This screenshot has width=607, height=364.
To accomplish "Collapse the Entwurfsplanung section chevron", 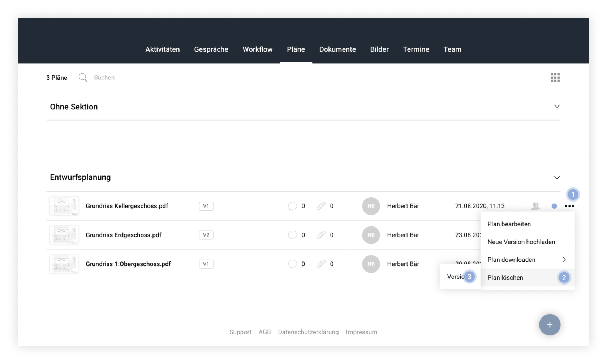I will 557,178.
